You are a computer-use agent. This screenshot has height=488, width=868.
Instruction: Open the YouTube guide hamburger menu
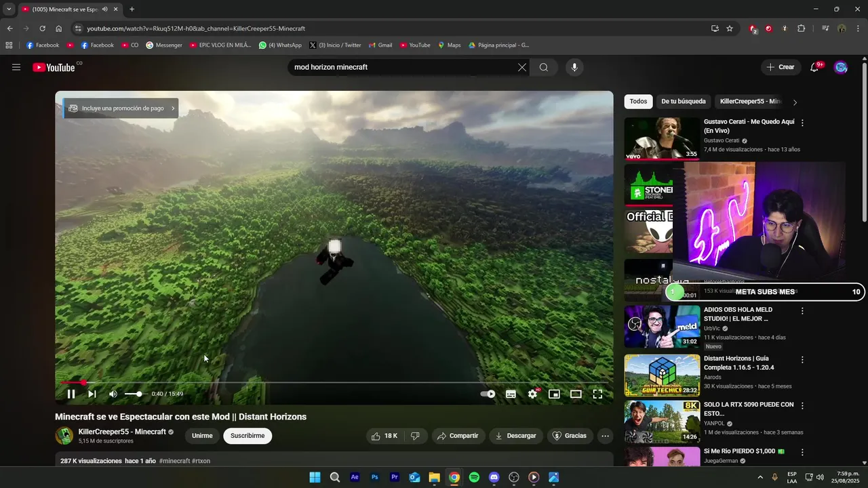(x=16, y=67)
